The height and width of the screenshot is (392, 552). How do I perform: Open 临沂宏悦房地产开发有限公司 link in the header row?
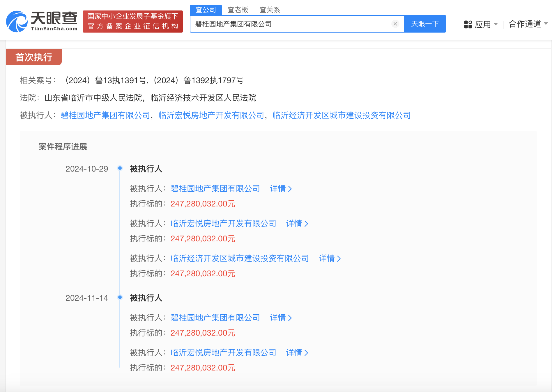coord(211,115)
